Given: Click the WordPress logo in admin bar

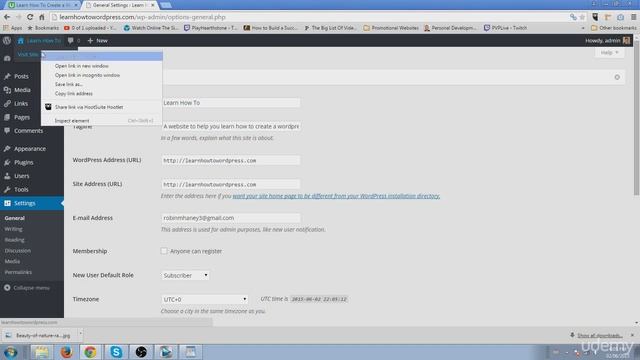Looking at the screenshot, I should [x=7, y=40].
